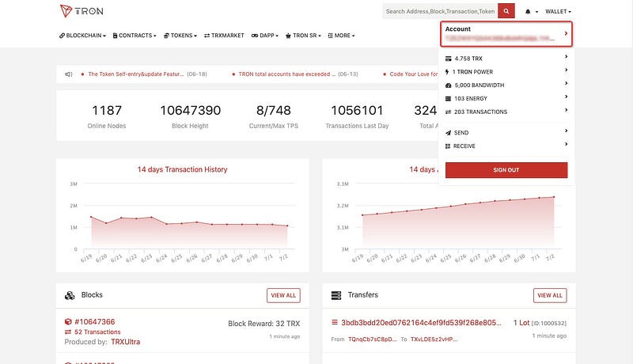Open sender address TQnqCb7sC8pD...
Viewport: 633px width, 364px height.
373,339
